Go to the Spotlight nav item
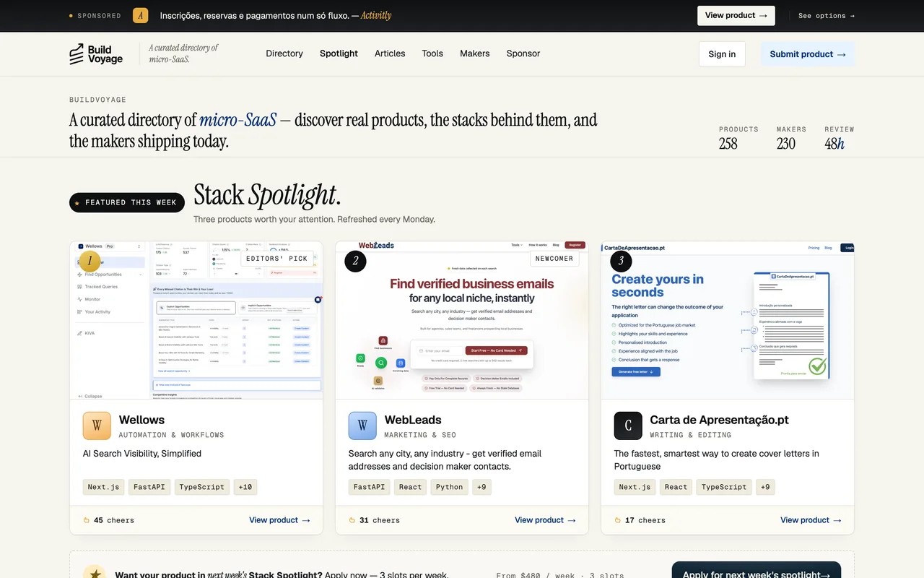 (339, 53)
